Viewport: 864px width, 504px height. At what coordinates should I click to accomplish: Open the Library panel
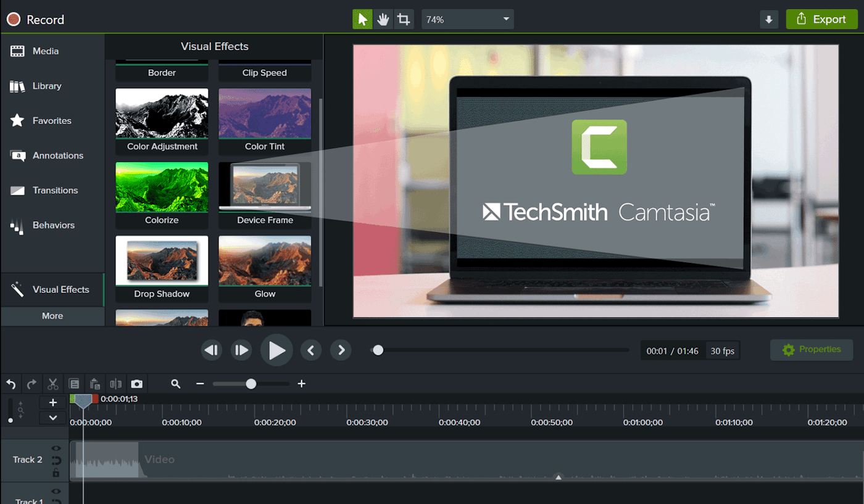(46, 86)
